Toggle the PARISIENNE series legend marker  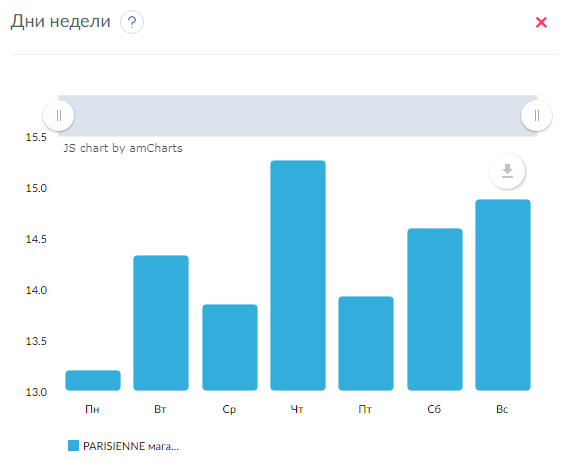[x=73, y=445]
